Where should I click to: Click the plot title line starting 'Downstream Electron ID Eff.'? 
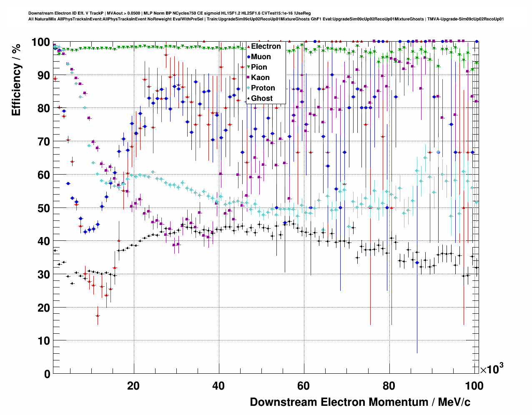point(170,13)
